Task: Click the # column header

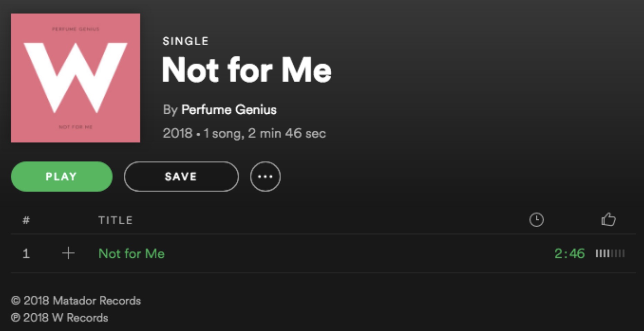Action: tap(26, 220)
